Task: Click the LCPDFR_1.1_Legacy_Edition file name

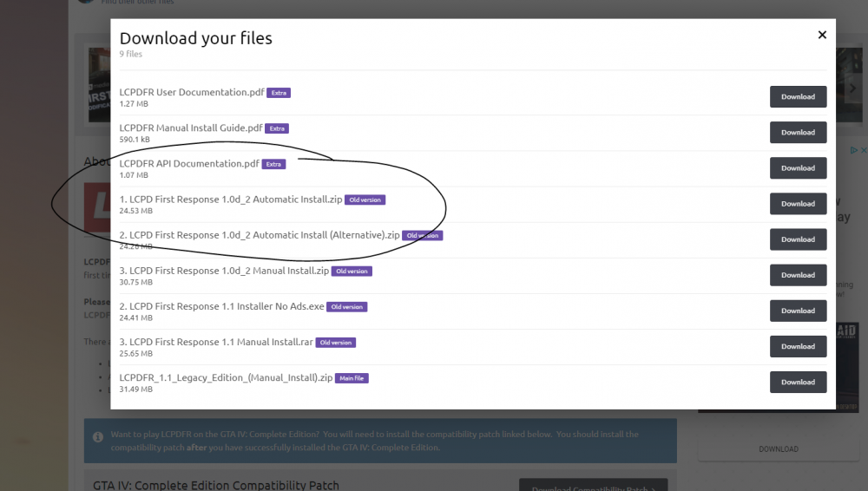Action: tap(226, 377)
